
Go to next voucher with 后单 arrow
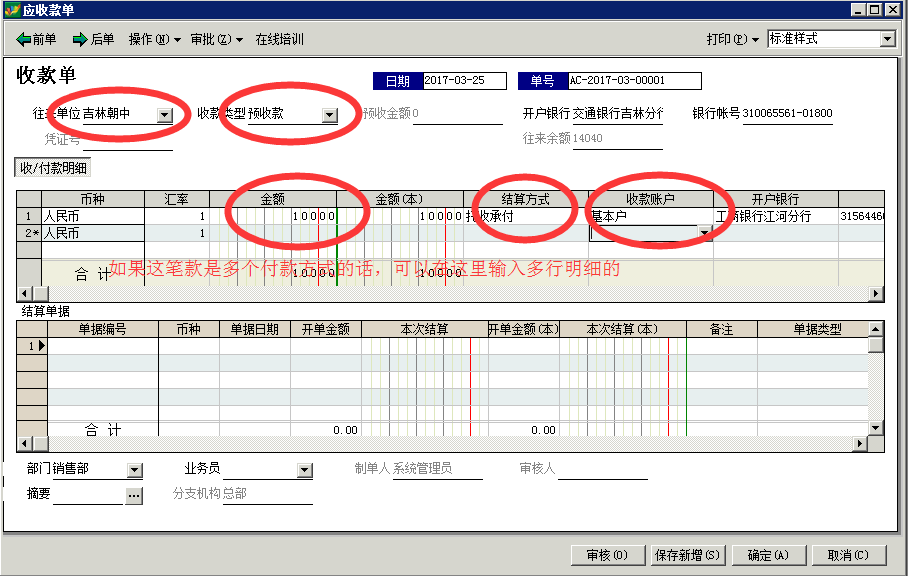tap(93, 39)
